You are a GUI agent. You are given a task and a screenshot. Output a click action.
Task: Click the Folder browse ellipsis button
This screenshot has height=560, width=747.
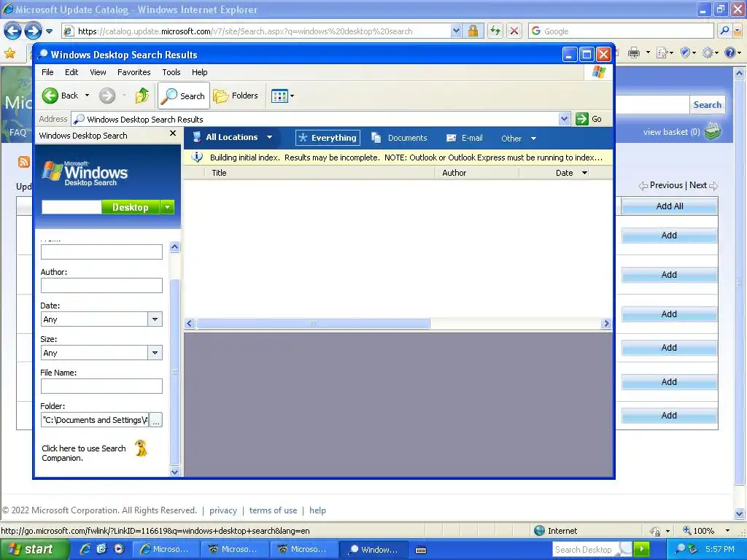coord(156,420)
